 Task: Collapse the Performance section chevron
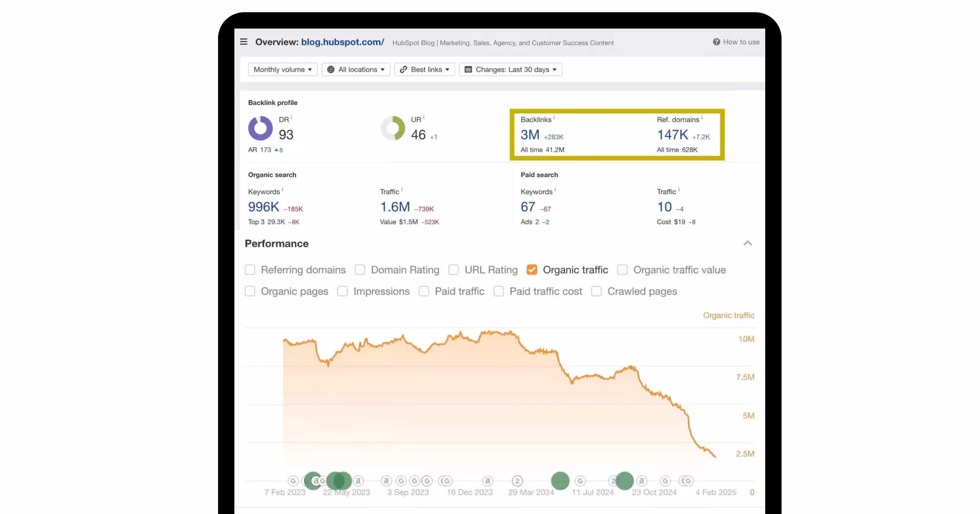[748, 243]
